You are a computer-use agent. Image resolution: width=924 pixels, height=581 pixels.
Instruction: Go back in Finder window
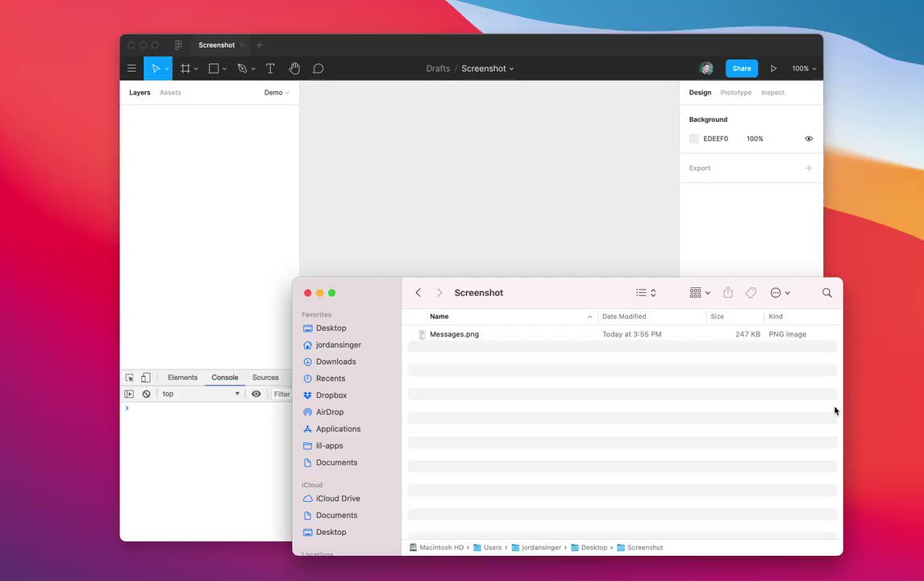pyautogui.click(x=418, y=293)
